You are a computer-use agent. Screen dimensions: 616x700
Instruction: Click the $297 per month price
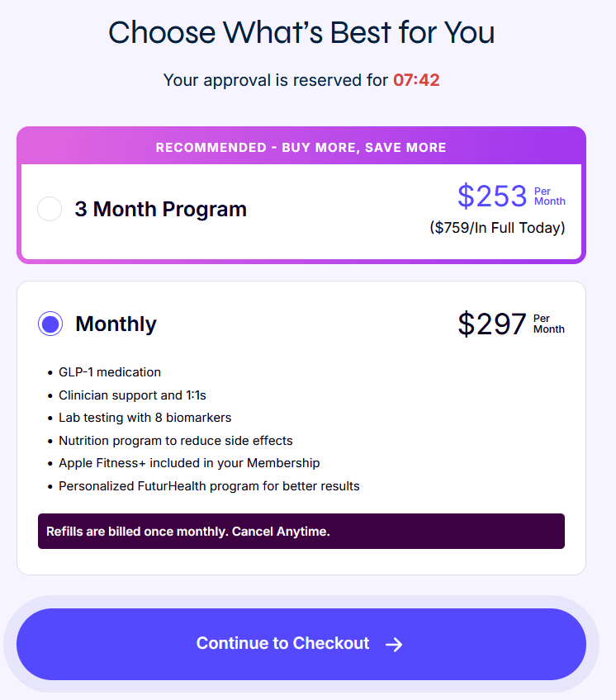point(492,324)
